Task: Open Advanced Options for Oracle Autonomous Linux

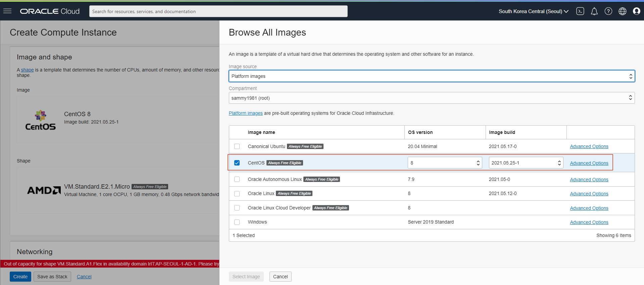Action: point(589,180)
